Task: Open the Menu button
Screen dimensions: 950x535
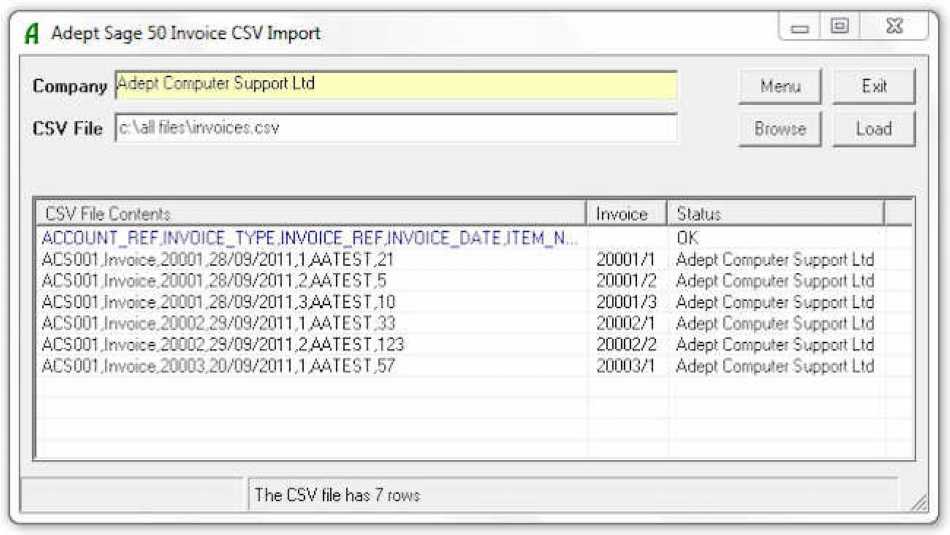Action: click(780, 86)
